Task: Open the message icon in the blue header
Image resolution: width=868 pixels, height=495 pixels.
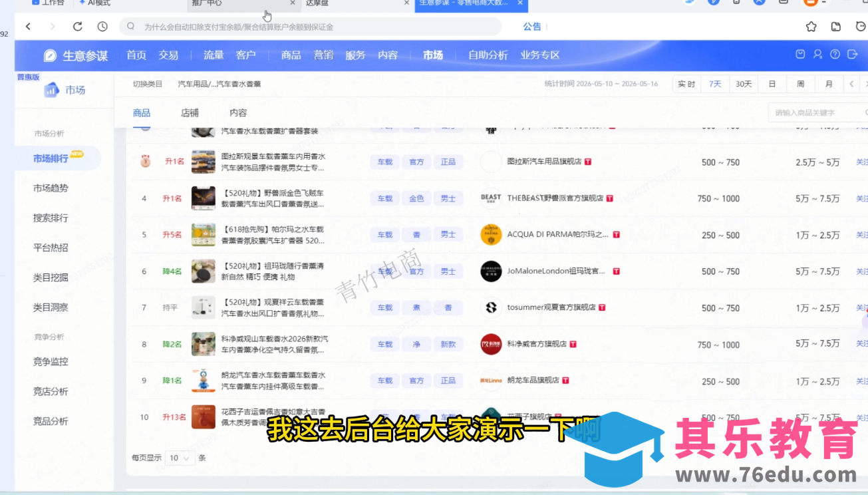Action: 800,55
